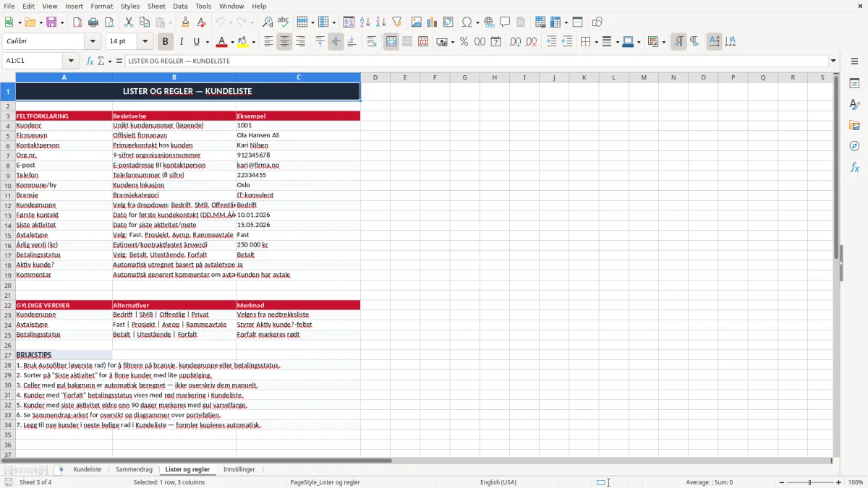Copy the selected cells
The image size is (868, 488).
(x=145, y=22)
